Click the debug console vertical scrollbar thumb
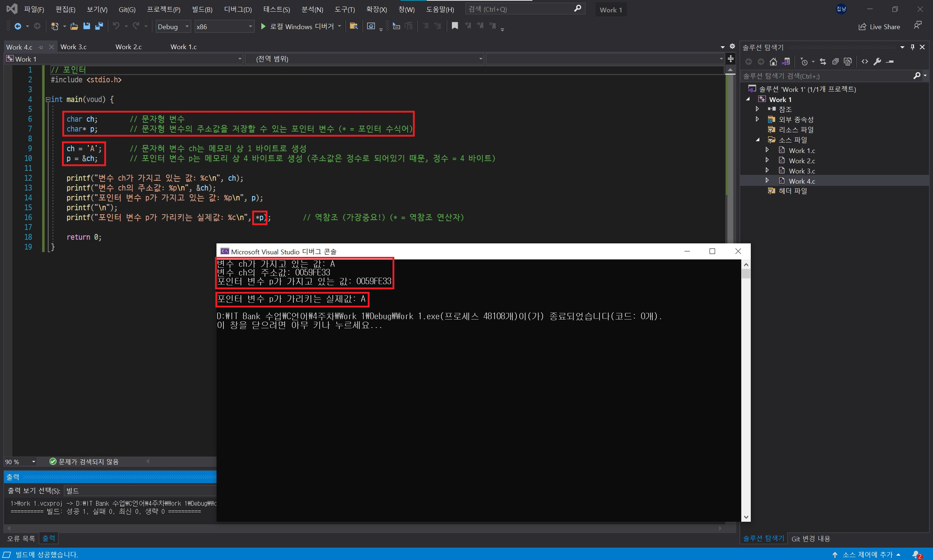 click(x=746, y=274)
